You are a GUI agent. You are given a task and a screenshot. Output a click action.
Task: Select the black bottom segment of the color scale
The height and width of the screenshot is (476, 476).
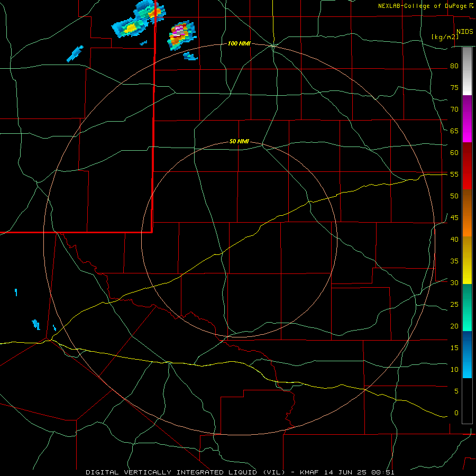click(467, 401)
